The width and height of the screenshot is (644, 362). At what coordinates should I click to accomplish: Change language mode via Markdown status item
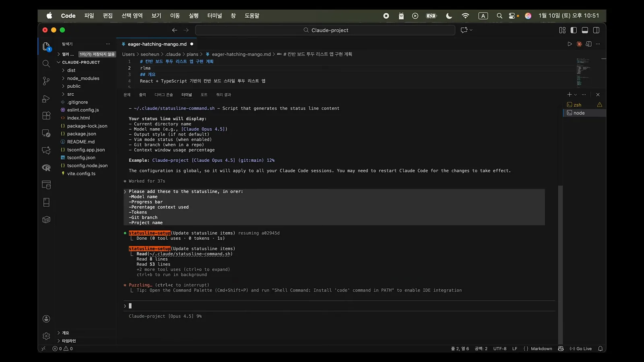541,349
